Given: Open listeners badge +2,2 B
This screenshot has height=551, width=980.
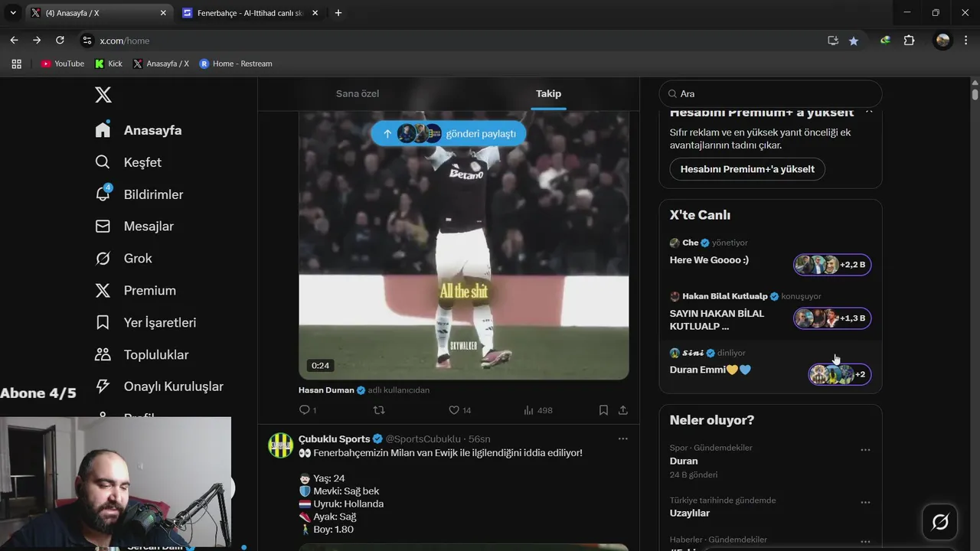Looking at the screenshot, I should [x=832, y=265].
